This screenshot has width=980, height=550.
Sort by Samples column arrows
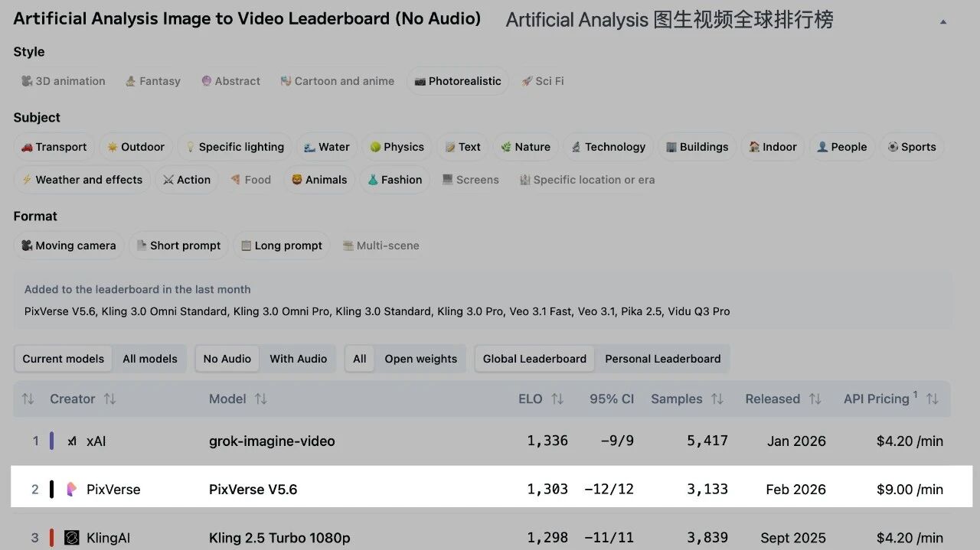click(x=717, y=399)
